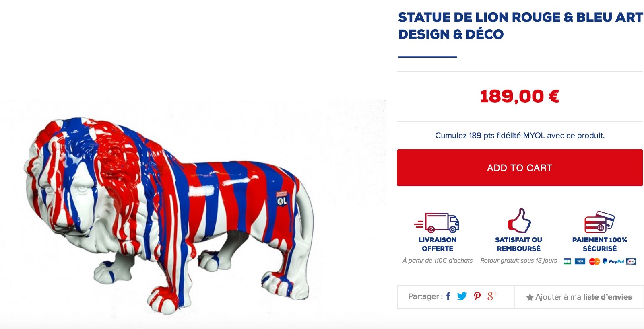
Task: Click the CB card logo
Action: 567,261
